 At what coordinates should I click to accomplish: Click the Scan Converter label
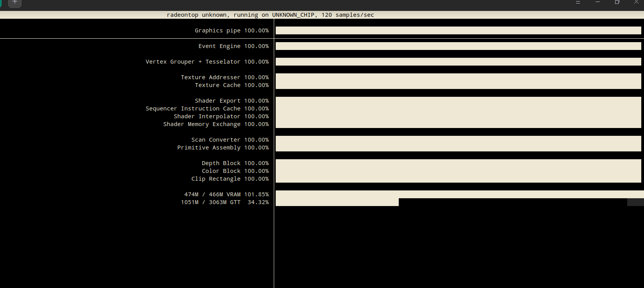(x=216, y=140)
